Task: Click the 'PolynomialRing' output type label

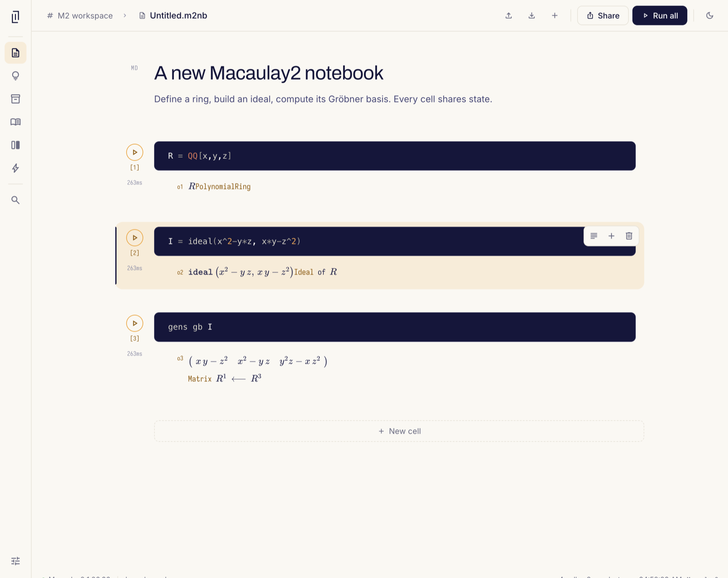Action: click(223, 187)
